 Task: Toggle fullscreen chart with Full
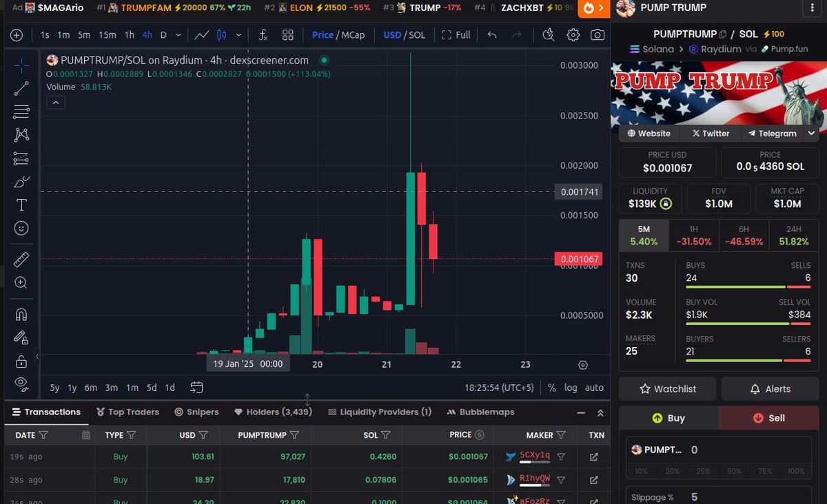pyautogui.click(x=456, y=35)
